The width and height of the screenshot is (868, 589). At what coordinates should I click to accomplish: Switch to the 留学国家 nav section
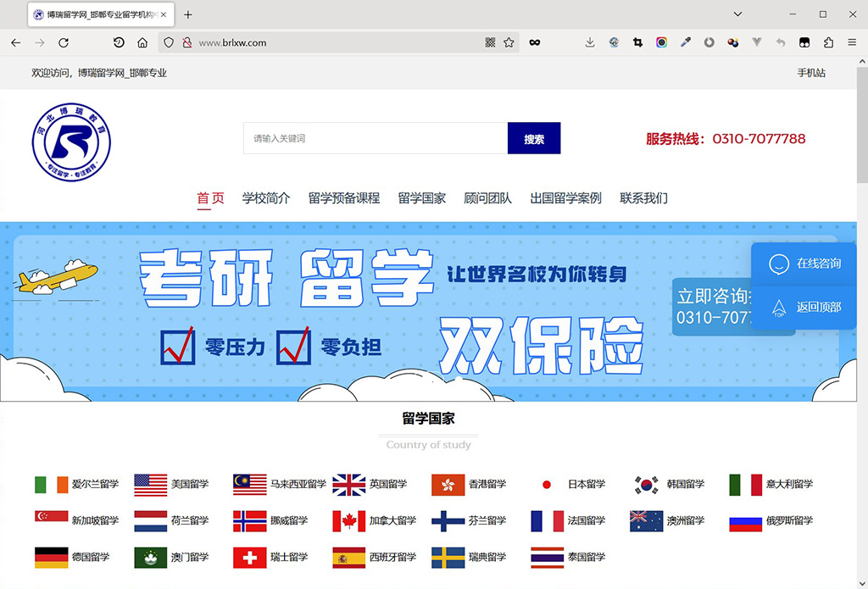[421, 197]
